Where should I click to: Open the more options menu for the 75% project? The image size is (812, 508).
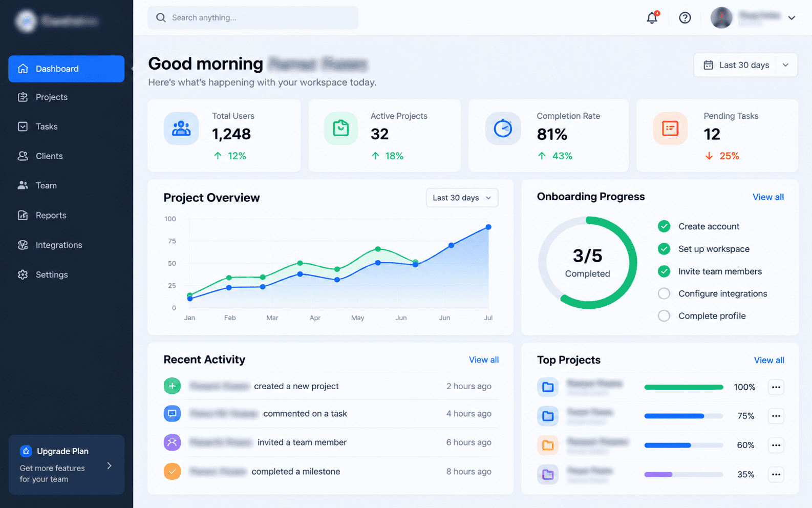(776, 416)
